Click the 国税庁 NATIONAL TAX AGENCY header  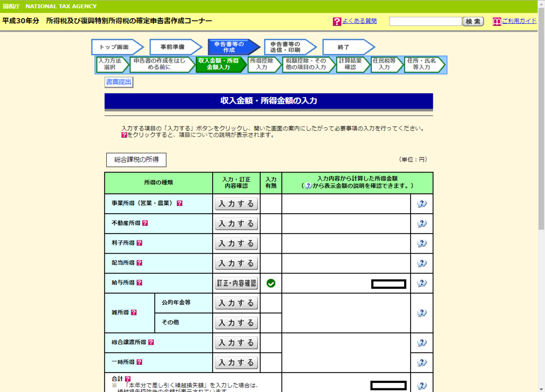coord(50,6)
